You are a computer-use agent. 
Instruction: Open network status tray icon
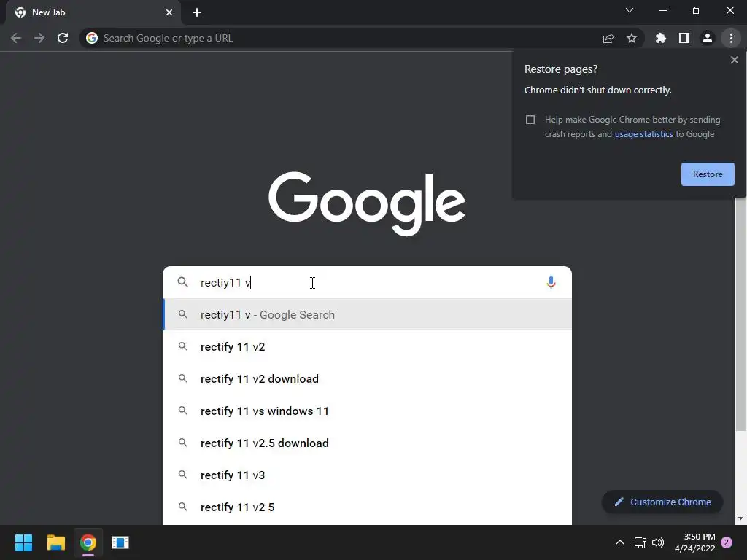point(640,542)
